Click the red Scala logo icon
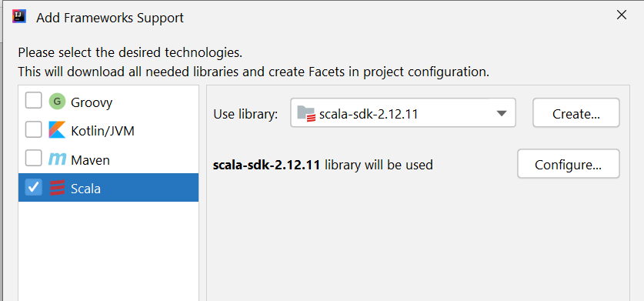 click(57, 188)
